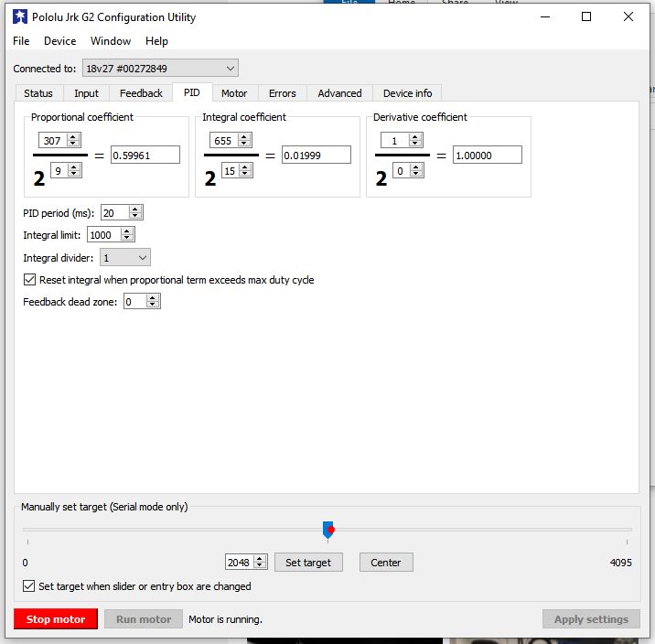The height and width of the screenshot is (644, 655).
Task: Click the proportional coefficient result field
Action: 145,156
